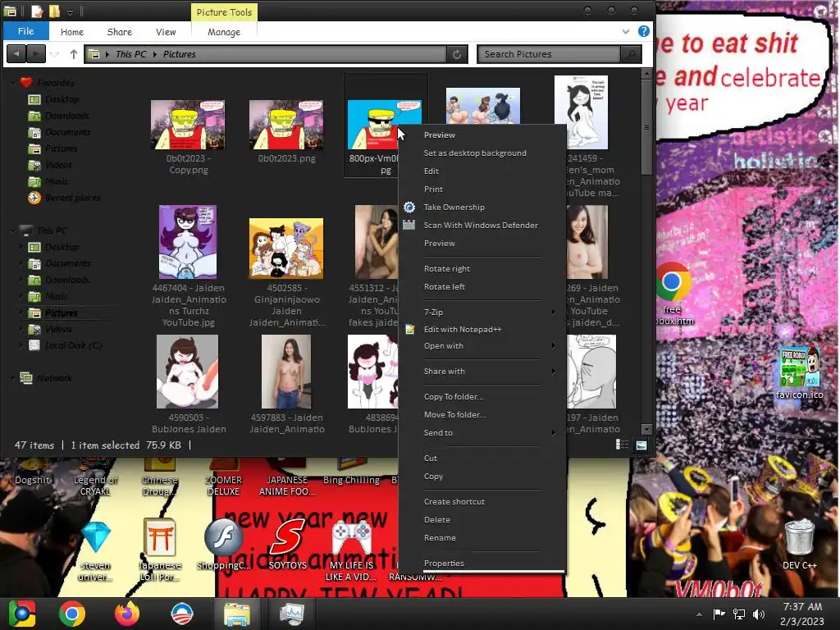Click the new folder icon in title bar

point(54,11)
